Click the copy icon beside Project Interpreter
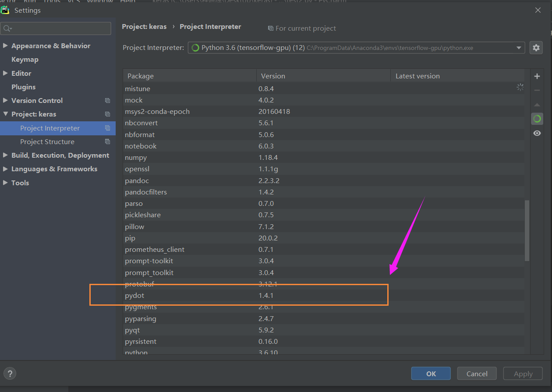Image resolution: width=552 pixels, height=392 pixels. 107,128
